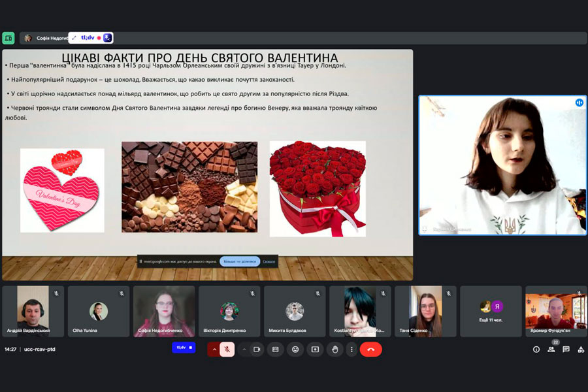Expand audio settings chevron next to microphone
Viewport: 588px width, 392px height.
pyautogui.click(x=214, y=350)
